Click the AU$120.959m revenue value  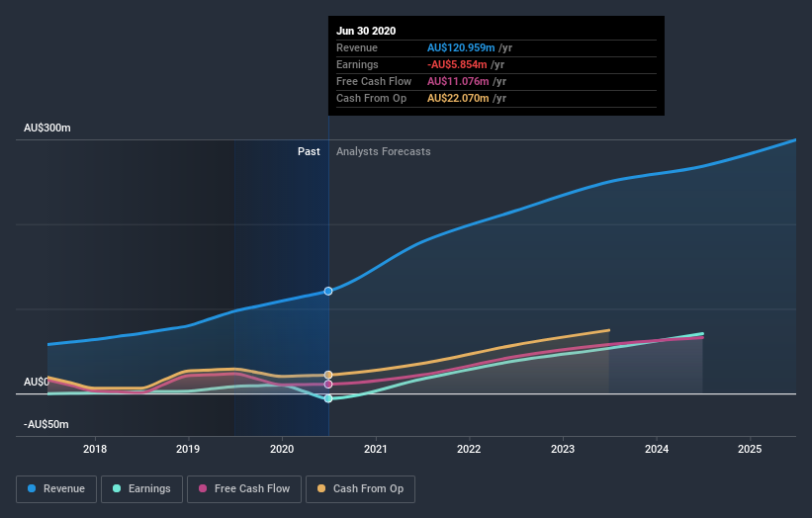461,47
